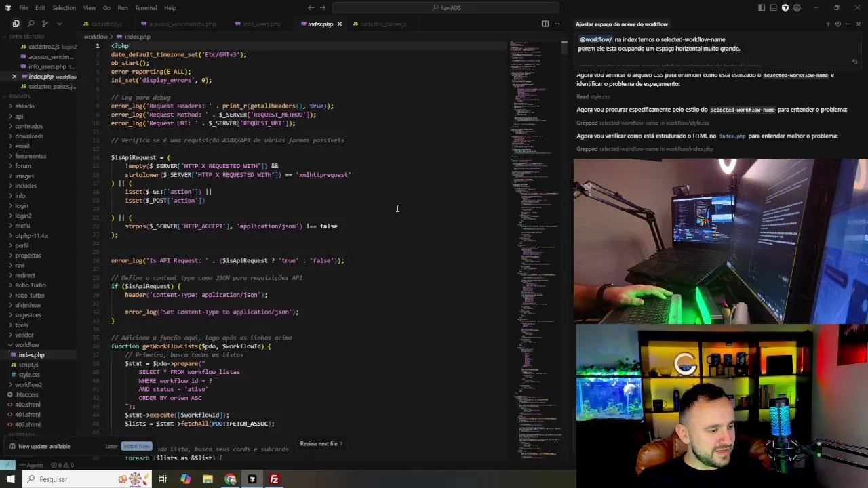Open the View menu
The width and height of the screenshot is (868, 488).
click(90, 7)
